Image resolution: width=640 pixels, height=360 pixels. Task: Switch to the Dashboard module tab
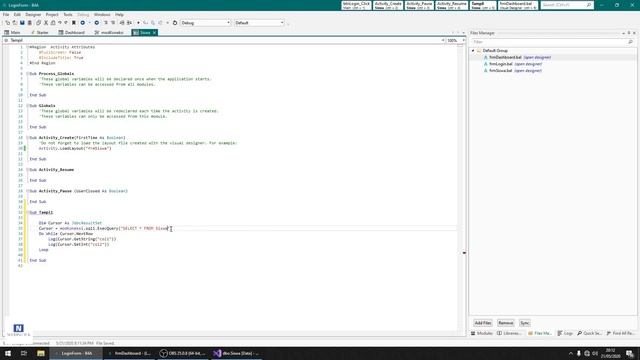[71, 33]
